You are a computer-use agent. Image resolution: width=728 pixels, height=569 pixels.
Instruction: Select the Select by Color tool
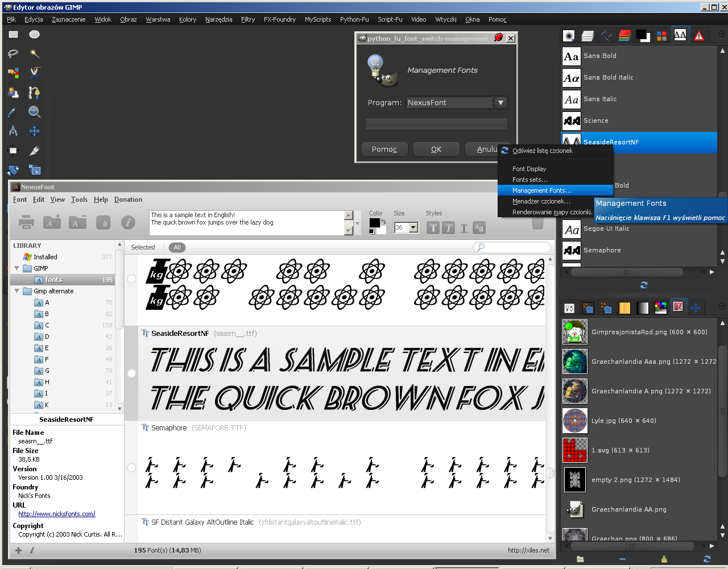(13, 73)
